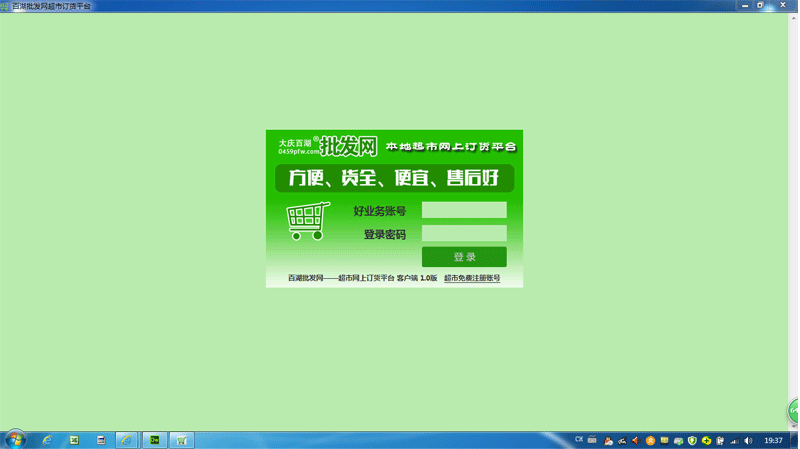Screen dimensions: 800x449
Task: Click the keyboard icon in system tray
Action: (592, 439)
